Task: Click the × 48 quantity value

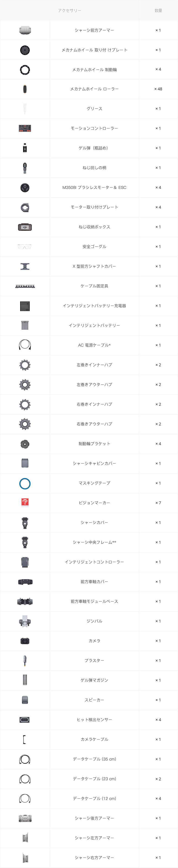Action: pyautogui.click(x=158, y=89)
